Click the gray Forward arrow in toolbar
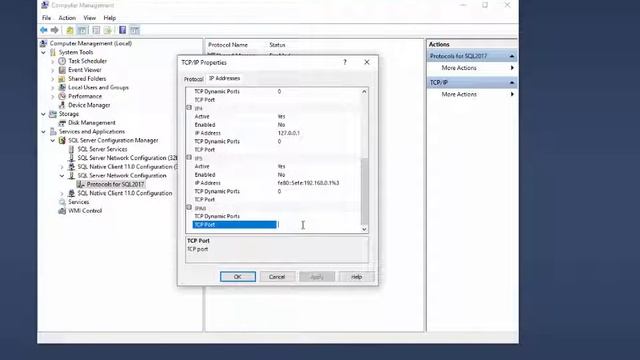 click(55, 30)
